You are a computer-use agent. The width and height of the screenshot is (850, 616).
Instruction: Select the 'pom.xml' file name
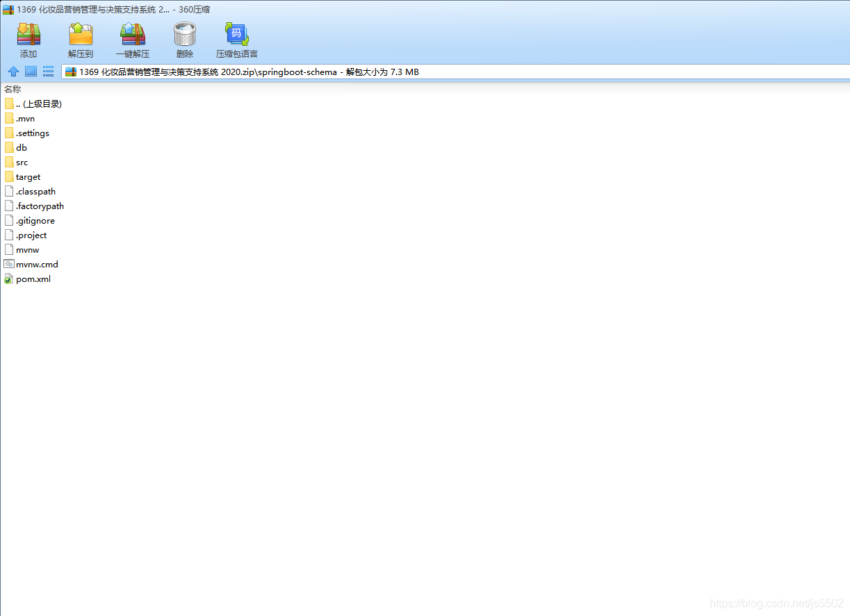pos(33,279)
